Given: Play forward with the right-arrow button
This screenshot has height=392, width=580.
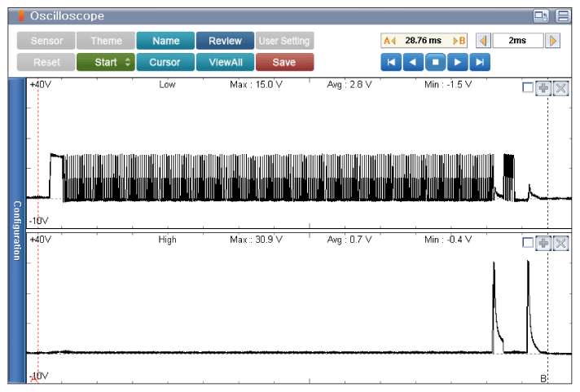Looking at the screenshot, I should pyautogui.click(x=458, y=62).
